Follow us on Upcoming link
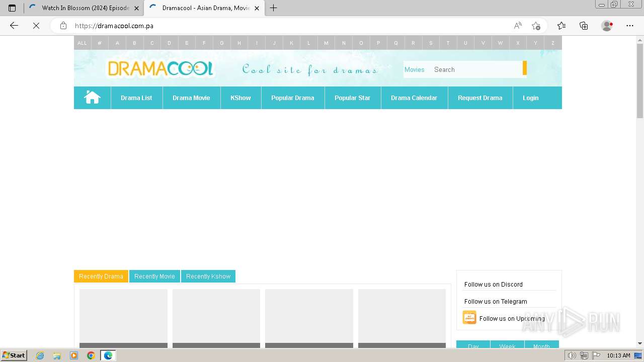The height and width of the screenshot is (362, 644). [512, 318]
